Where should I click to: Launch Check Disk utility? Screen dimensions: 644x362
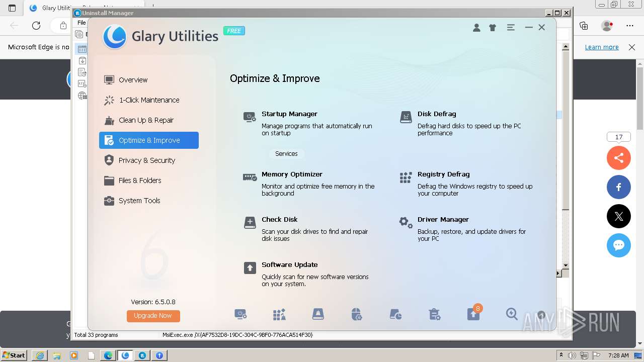tap(280, 220)
